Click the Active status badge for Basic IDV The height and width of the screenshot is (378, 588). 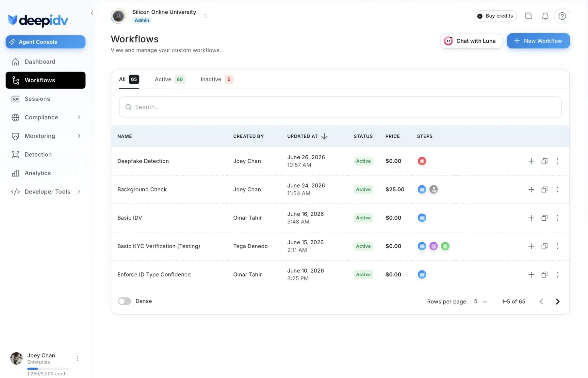coord(363,218)
